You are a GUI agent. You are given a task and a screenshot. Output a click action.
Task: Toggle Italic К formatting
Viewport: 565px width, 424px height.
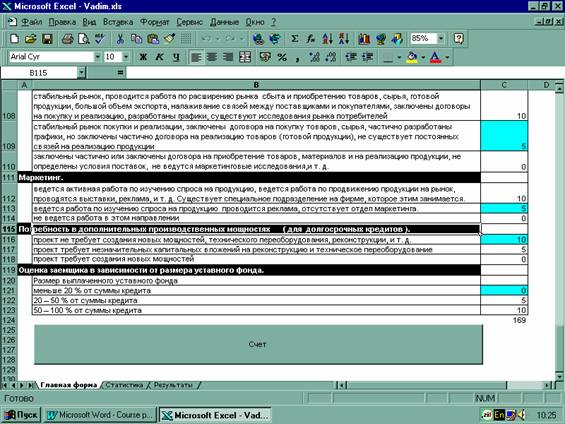[159, 57]
